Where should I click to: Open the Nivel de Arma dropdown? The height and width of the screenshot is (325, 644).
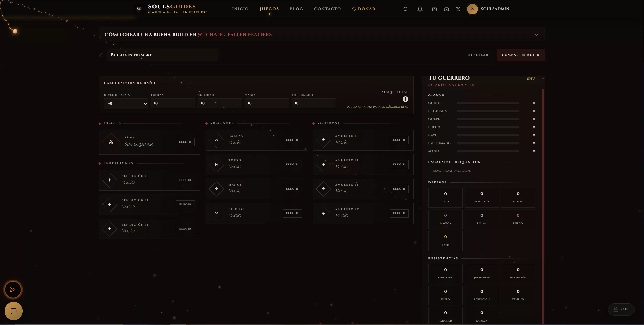tap(126, 103)
